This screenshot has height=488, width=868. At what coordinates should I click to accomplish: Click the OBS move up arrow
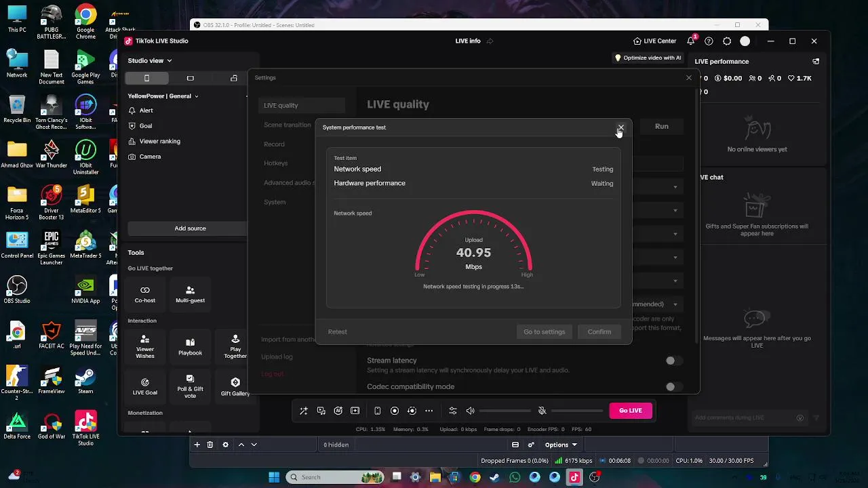(241, 445)
